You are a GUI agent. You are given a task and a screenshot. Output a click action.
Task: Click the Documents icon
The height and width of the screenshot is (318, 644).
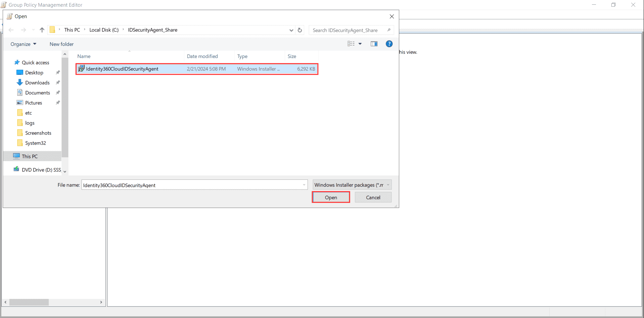(x=20, y=93)
